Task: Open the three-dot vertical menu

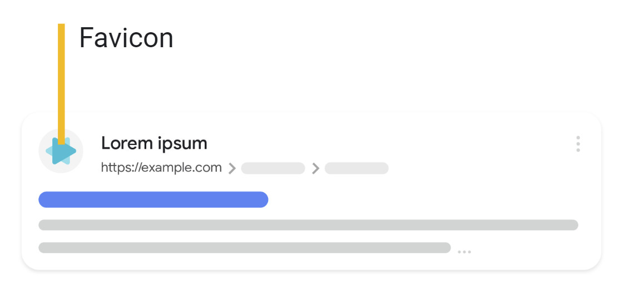Action: coord(578,144)
